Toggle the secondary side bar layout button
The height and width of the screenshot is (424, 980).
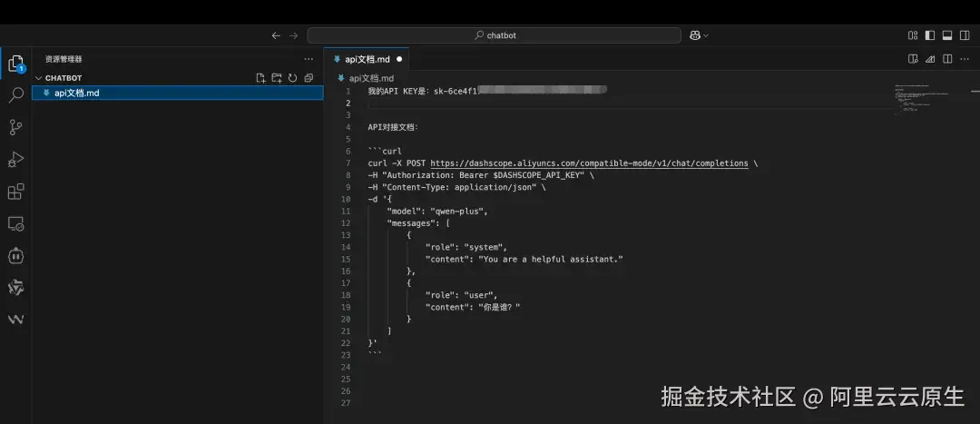965,35
